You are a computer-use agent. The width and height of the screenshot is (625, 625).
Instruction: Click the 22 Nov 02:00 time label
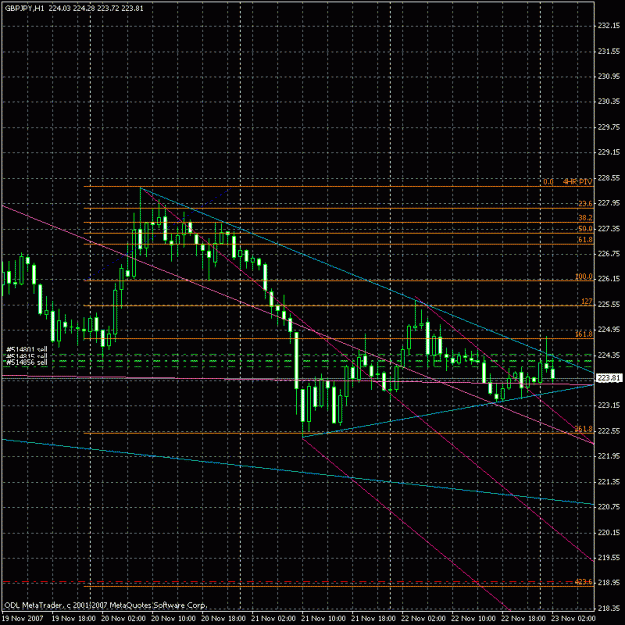point(423,619)
